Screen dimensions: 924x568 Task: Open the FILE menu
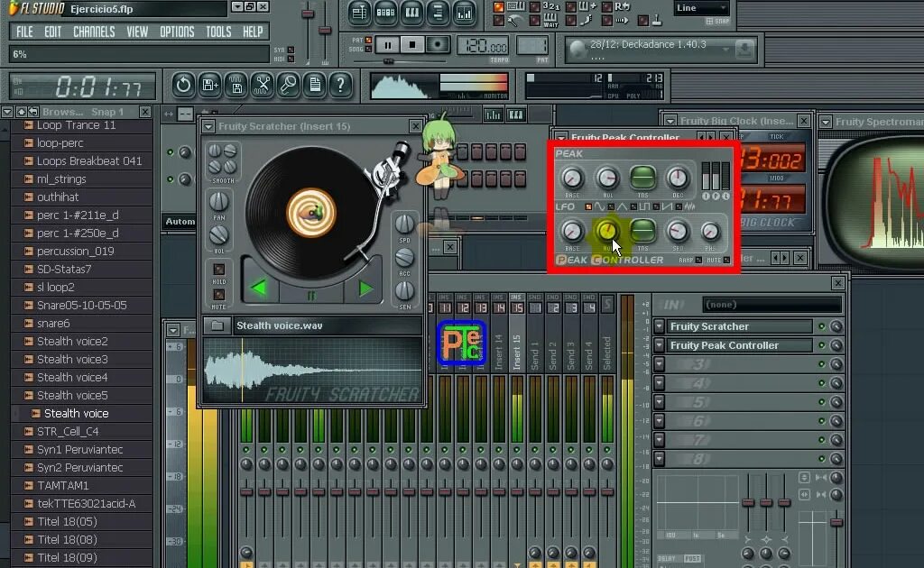(24, 32)
